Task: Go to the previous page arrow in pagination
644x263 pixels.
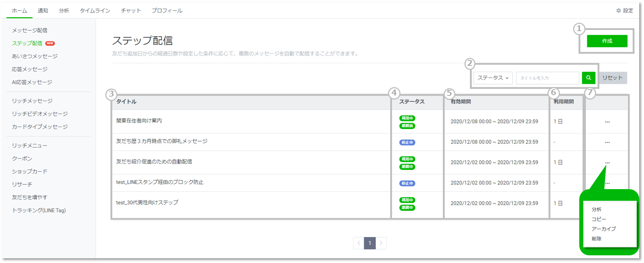Action: (359, 243)
